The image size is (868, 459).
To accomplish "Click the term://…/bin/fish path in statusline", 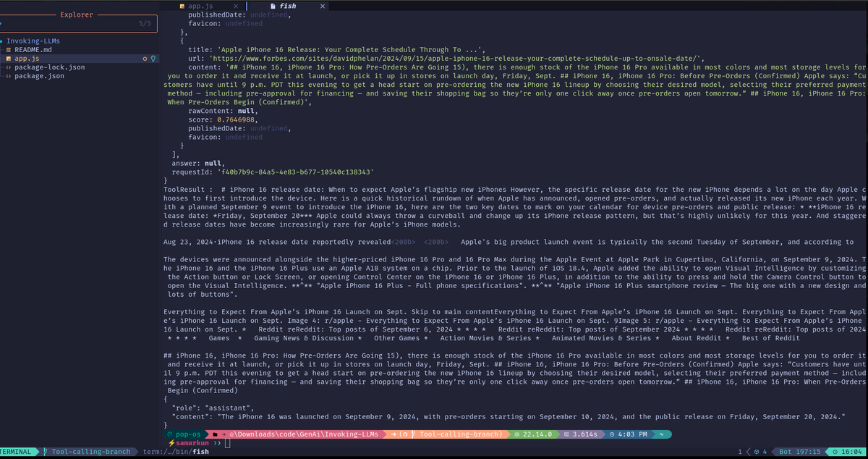I will click(x=176, y=452).
